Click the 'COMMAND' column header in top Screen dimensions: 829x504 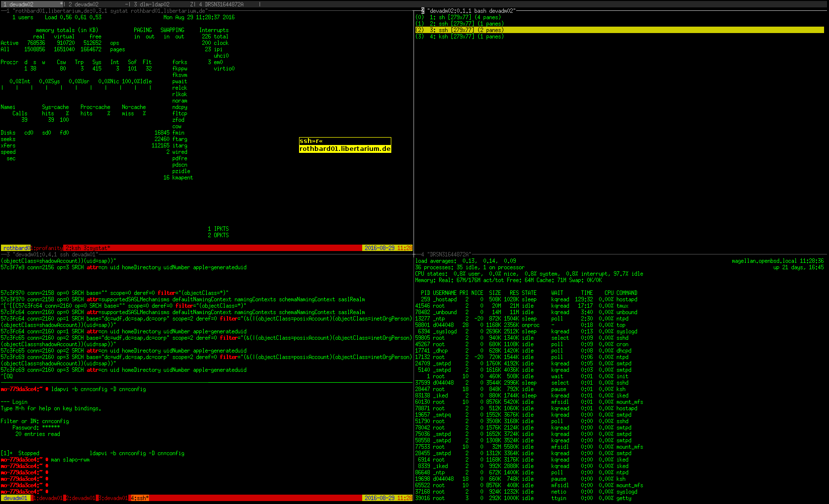coord(627,293)
